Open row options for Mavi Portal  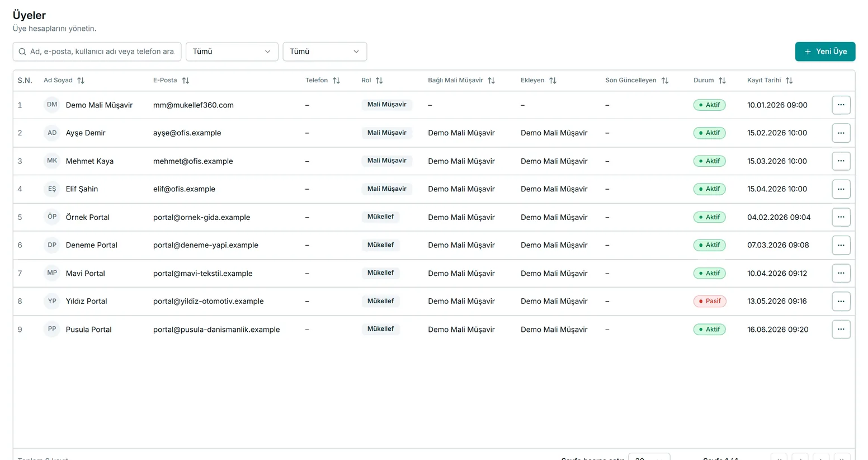(x=841, y=273)
